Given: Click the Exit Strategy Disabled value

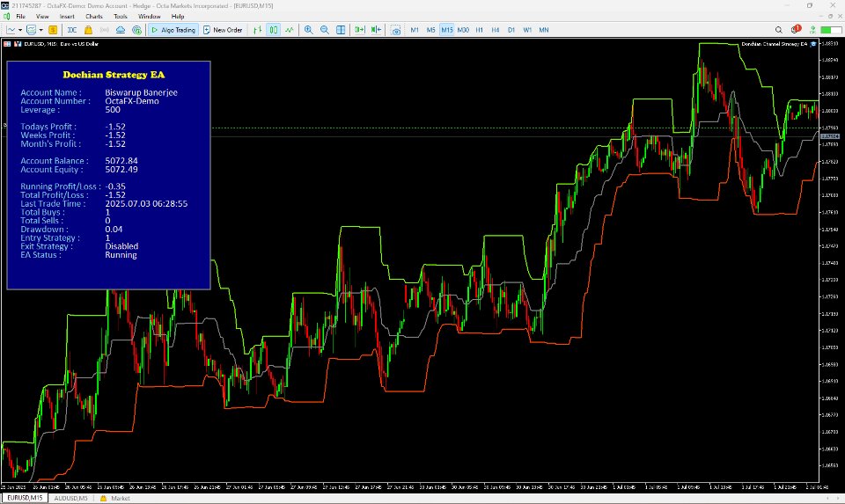Looking at the screenshot, I should [x=121, y=246].
